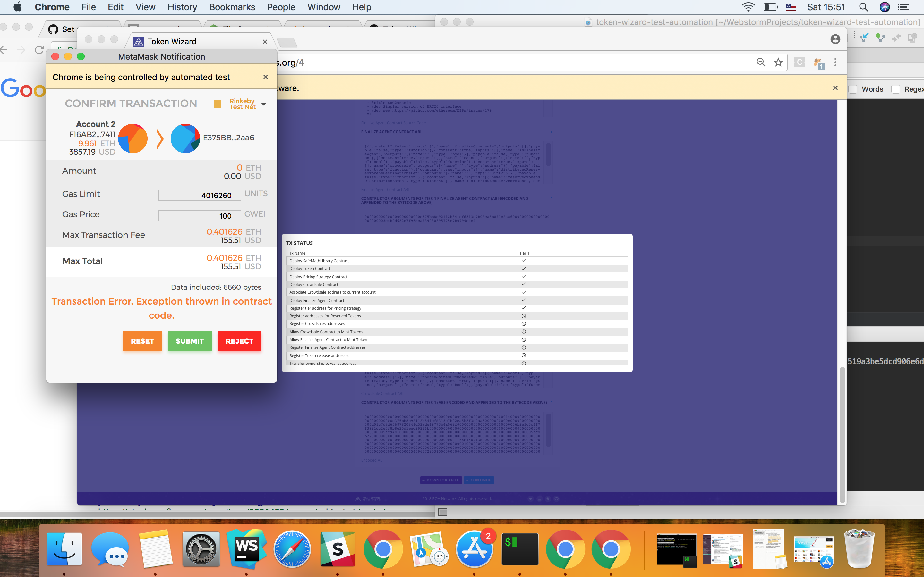This screenshot has height=577, width=924.
Task: Click the orange RESET button
Action: point(142,341)
